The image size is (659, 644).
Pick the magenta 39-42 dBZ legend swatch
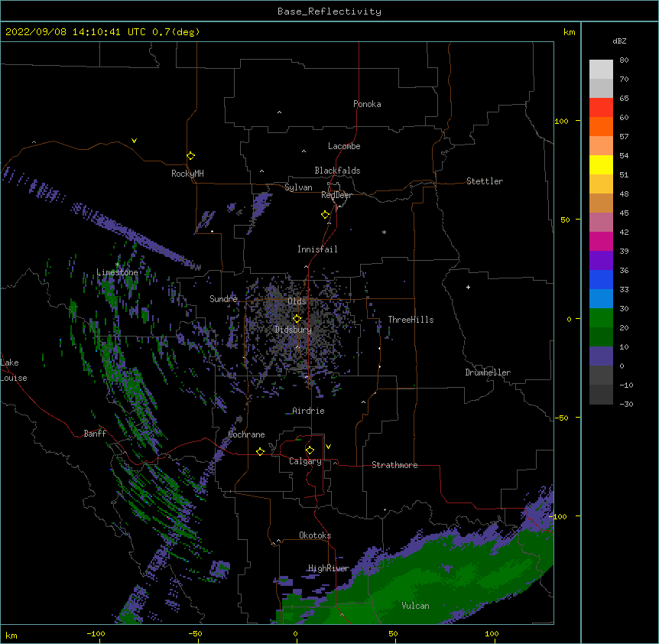(x=601, y=241)
